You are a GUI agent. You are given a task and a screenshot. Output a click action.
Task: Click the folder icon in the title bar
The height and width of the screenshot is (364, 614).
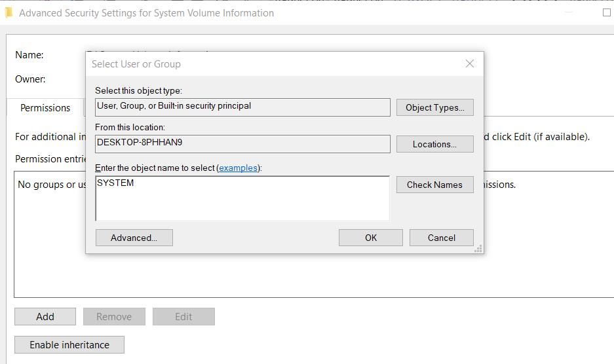coord(9,12)
